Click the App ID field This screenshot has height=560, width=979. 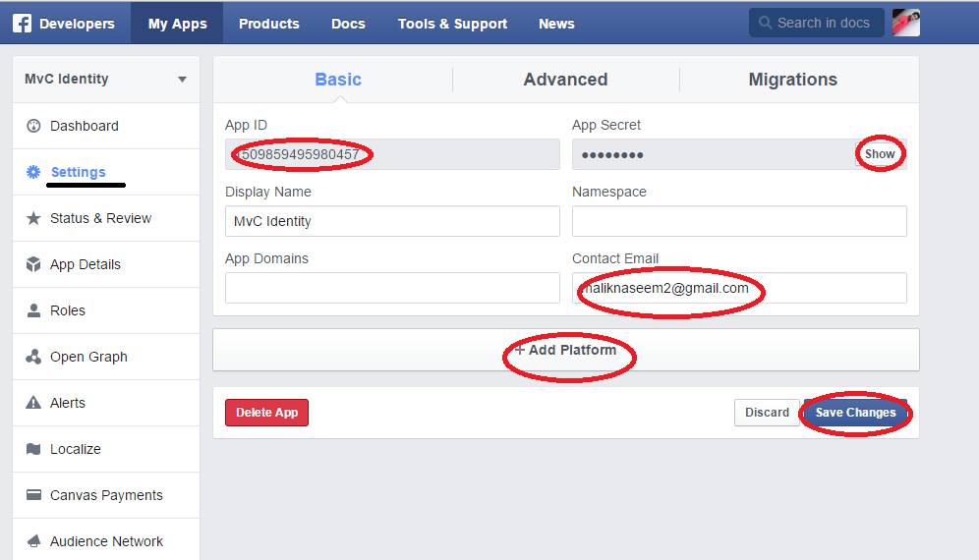(x=392, y=154)
